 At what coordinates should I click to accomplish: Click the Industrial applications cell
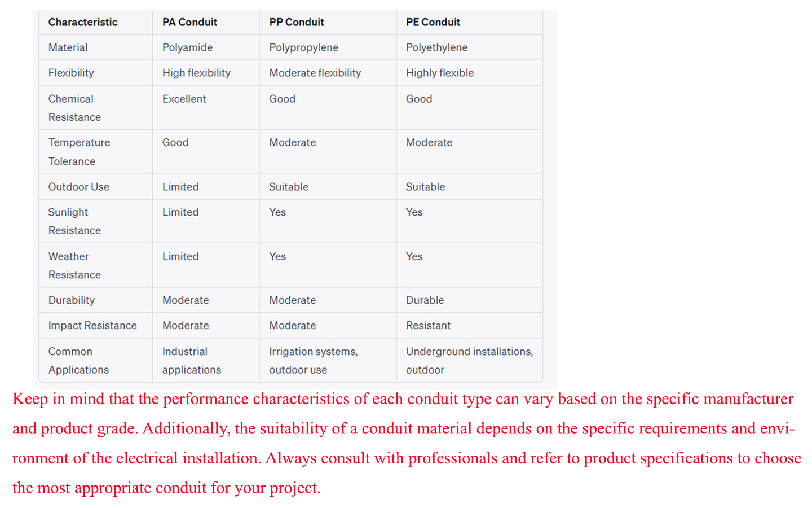191,361
